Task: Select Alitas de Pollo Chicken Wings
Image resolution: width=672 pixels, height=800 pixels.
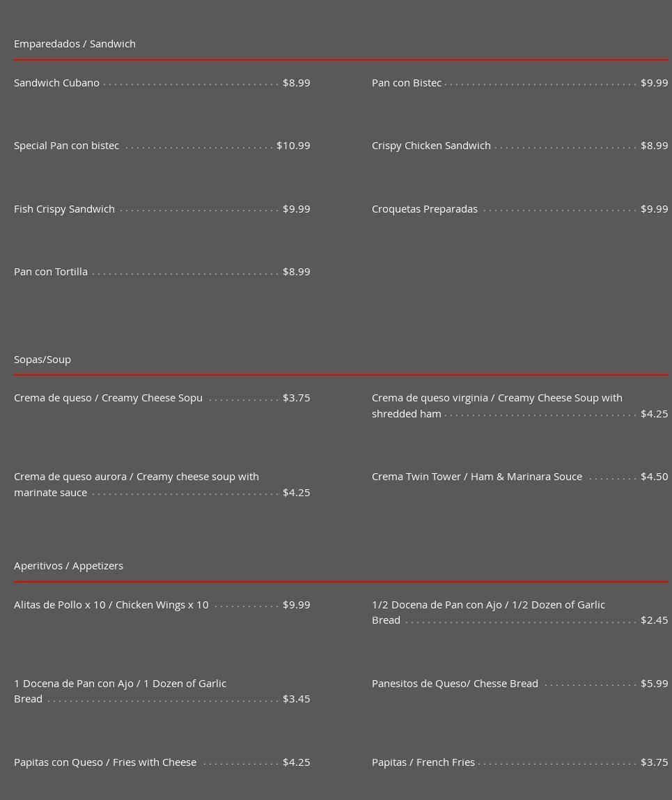Action: 111,605
